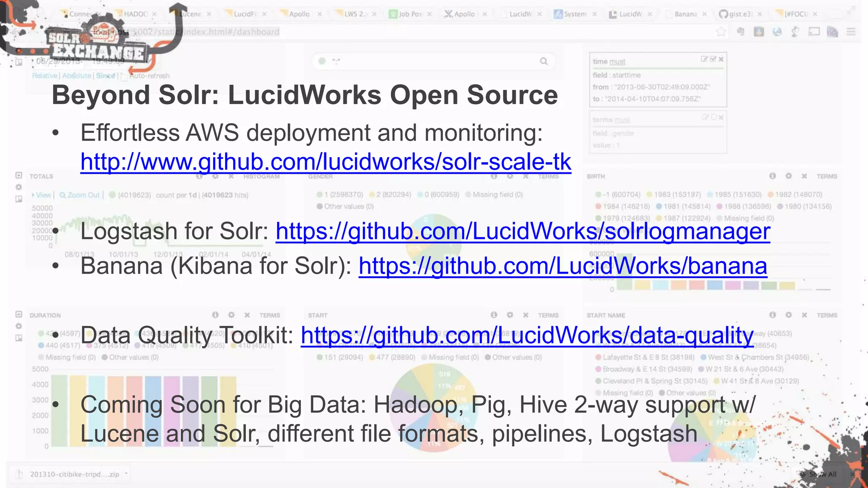Toggle the time filter enabled checkbox

click(713, 59)
